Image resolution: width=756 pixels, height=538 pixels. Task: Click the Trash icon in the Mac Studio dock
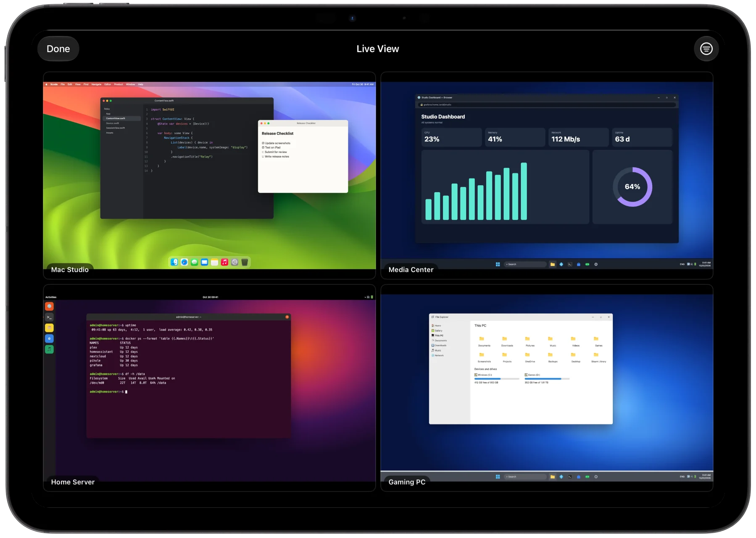245,262
